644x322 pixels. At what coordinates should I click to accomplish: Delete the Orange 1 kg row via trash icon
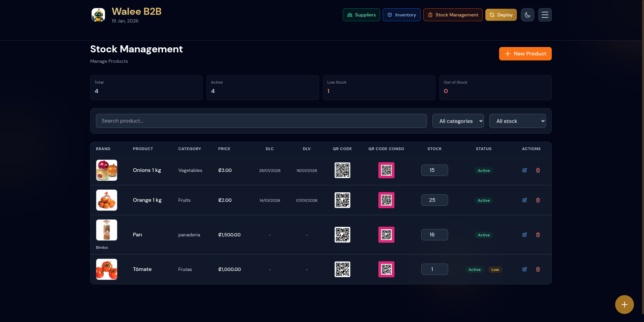pos(538,200)
